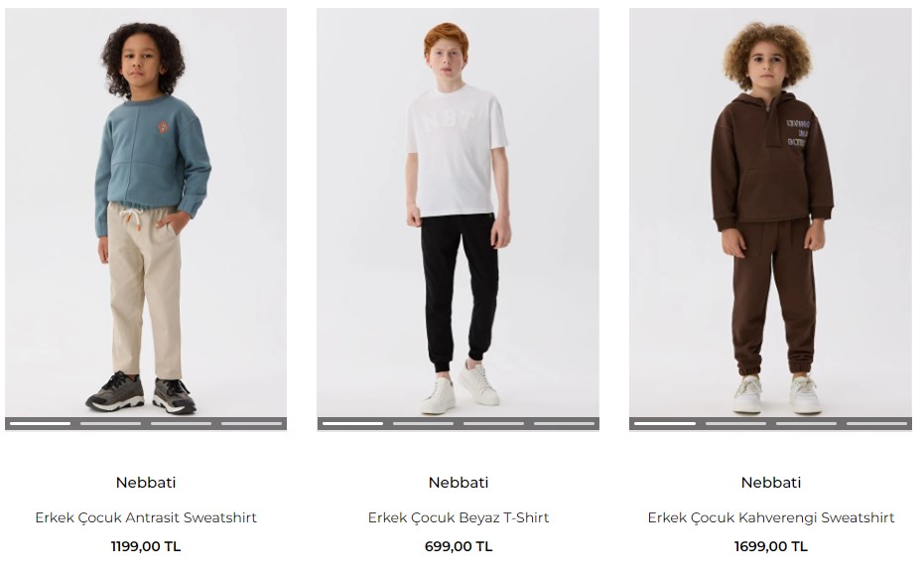Open the Beyaz T-Shirt product photo

pyautogui.click(x=458, y=213)
